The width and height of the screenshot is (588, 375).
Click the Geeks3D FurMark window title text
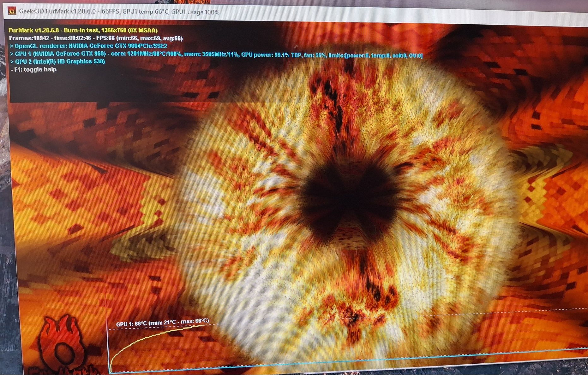point(119,12)
